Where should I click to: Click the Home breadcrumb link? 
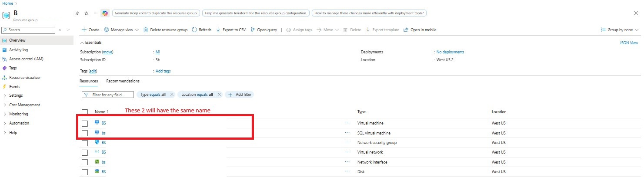pos(7,3)
